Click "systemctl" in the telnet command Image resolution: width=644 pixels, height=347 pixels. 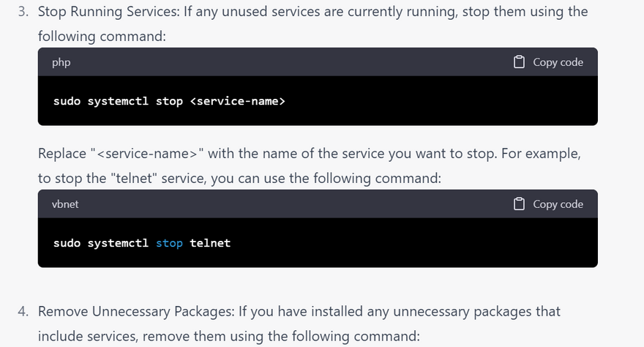click(x=118, y=243)
